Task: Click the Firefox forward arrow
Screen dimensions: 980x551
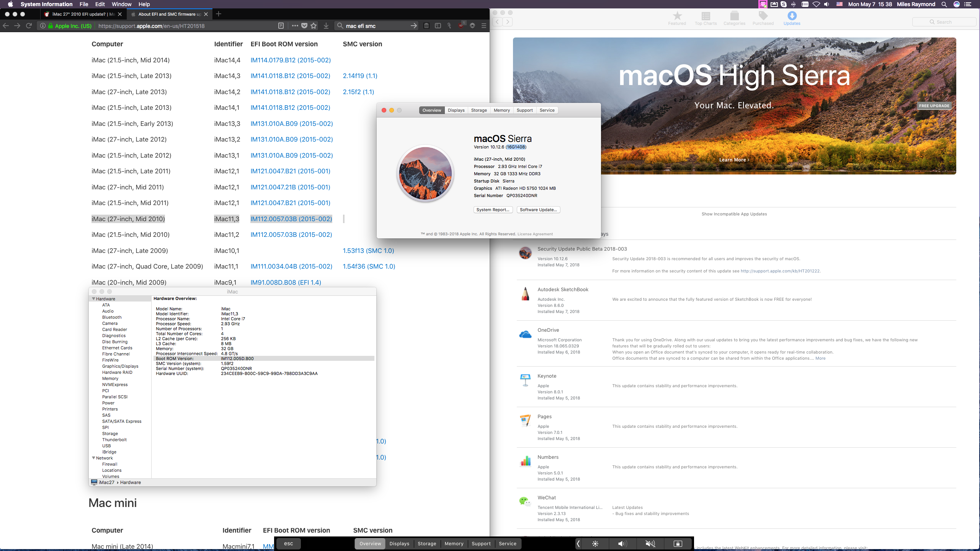Action: [x=17, y=26]
